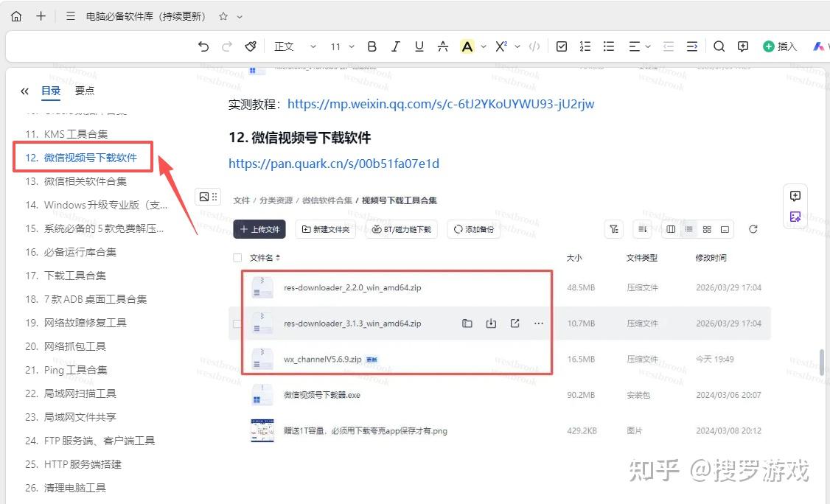Jump to 11. KMS 工具合集 in outline

(x=66, y=134)
